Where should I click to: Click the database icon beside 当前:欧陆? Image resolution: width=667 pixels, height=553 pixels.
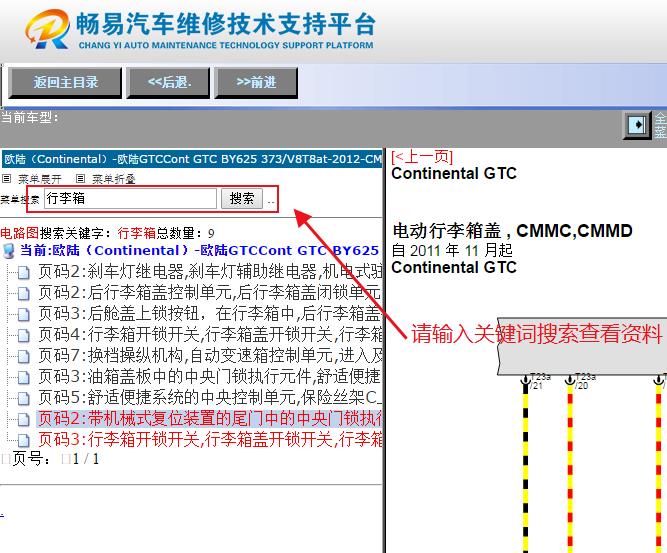click(x=9, y=251)
